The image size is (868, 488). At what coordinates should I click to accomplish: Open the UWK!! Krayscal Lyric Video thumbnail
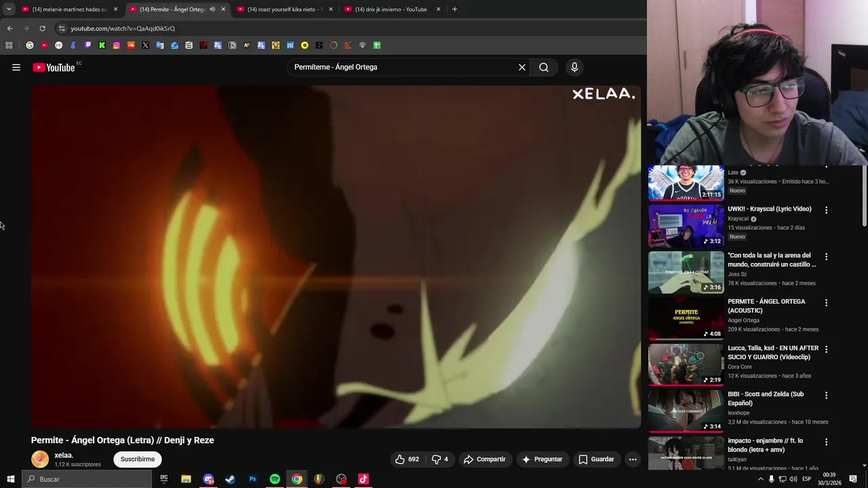pyautogui.click(x=686, y=226)
